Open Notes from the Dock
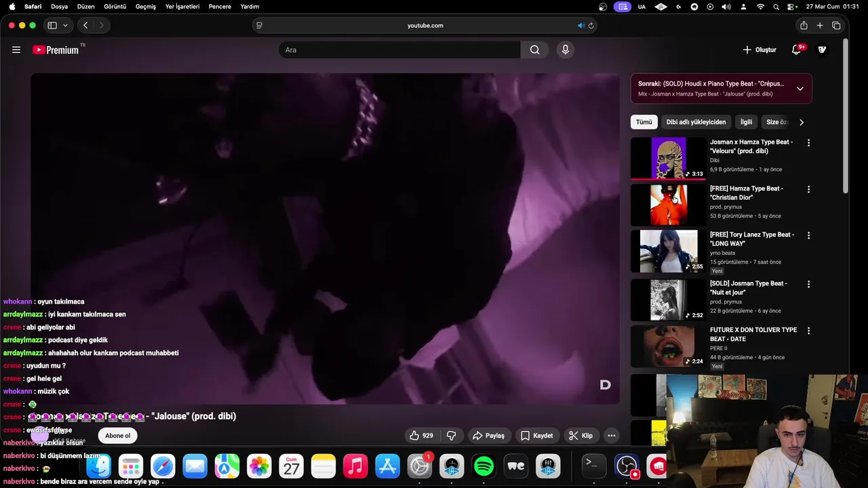 [323, 466]
